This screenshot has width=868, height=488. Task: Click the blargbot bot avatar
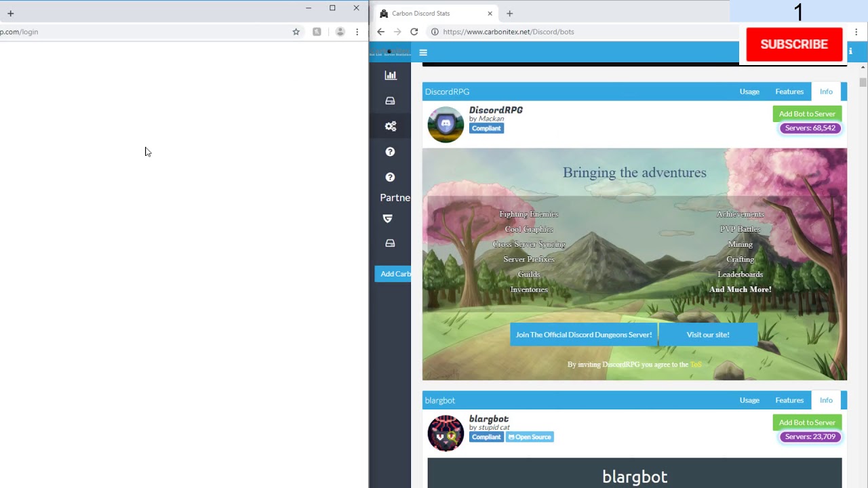[446, 433]
